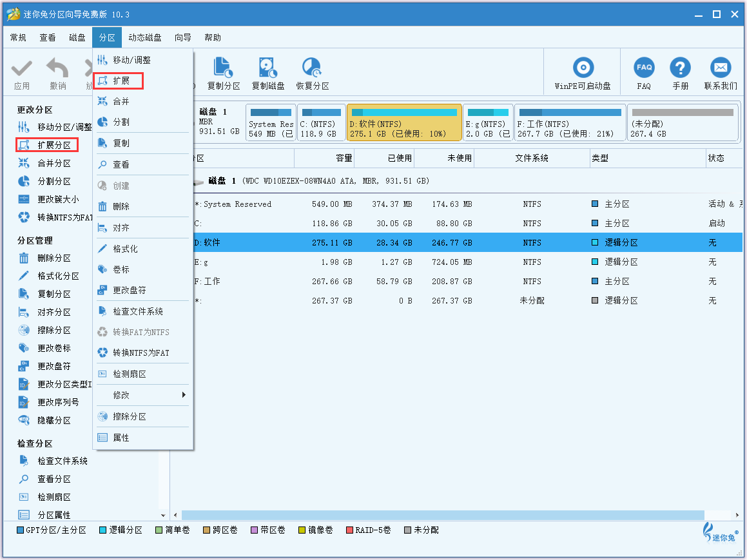
Task: Open the 手册 manual icon
Action: [x=681, y=74]
